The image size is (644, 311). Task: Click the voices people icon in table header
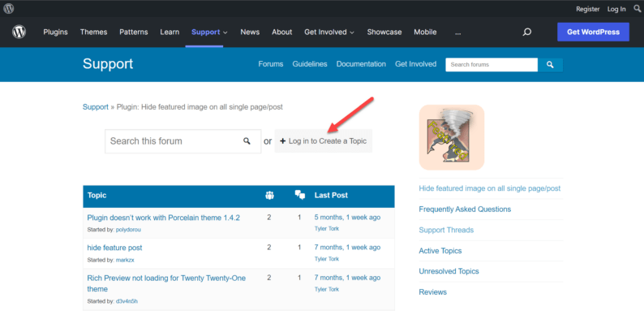click(x=269, y=196)
